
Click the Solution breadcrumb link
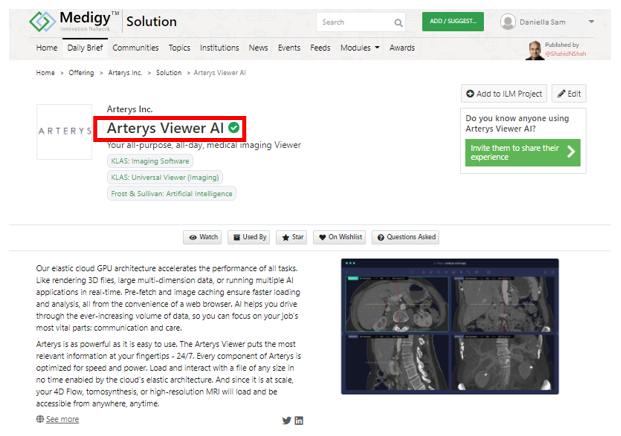coord(169,73)
